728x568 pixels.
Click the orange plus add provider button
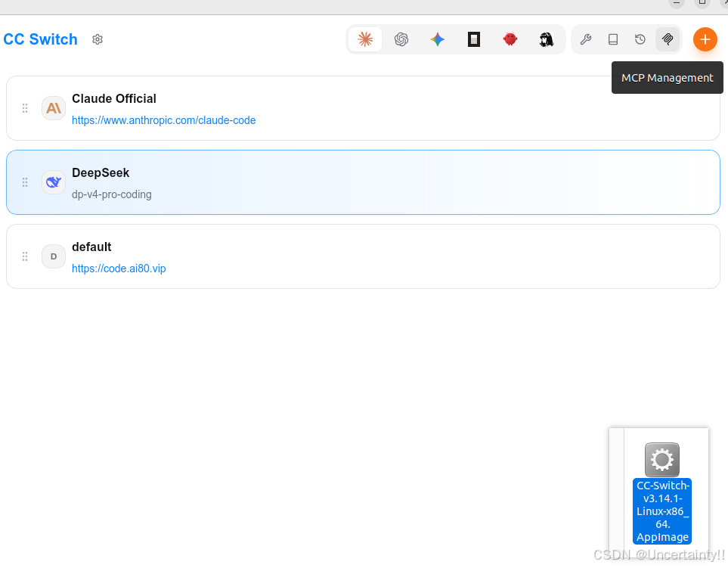705,39
